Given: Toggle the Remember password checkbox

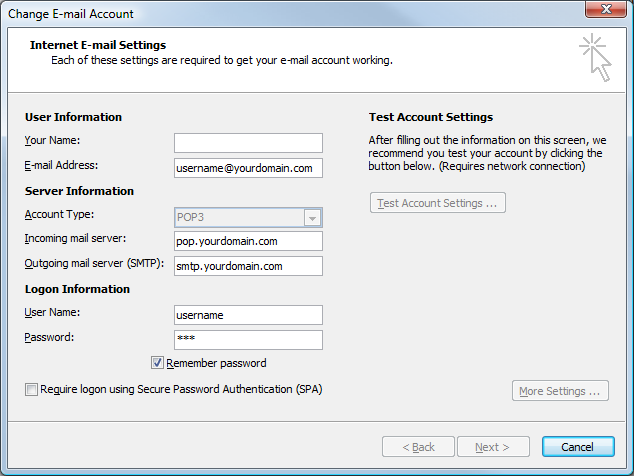Looking at the screenshot, I should (x=157, y=363).
